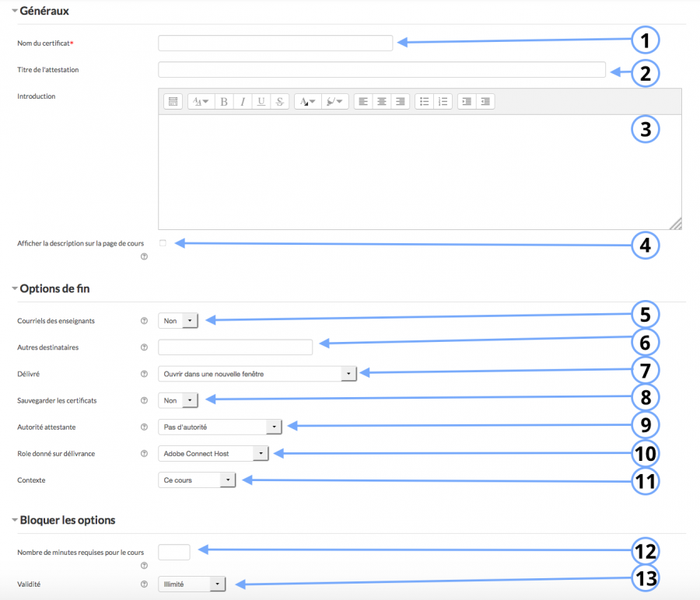Enable 'Afficher la description sur la page de cours'
Screen dimensions: 700x600
point(162,242)
